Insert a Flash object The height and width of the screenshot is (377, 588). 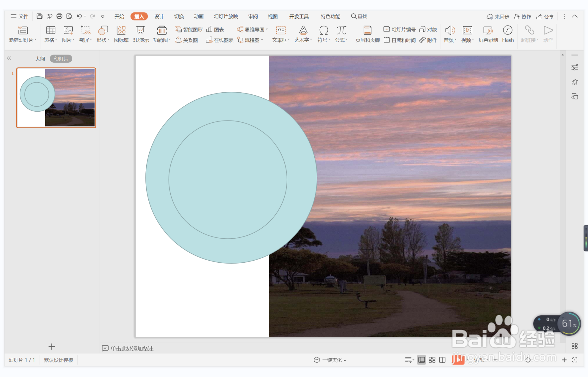coord(507,34)
